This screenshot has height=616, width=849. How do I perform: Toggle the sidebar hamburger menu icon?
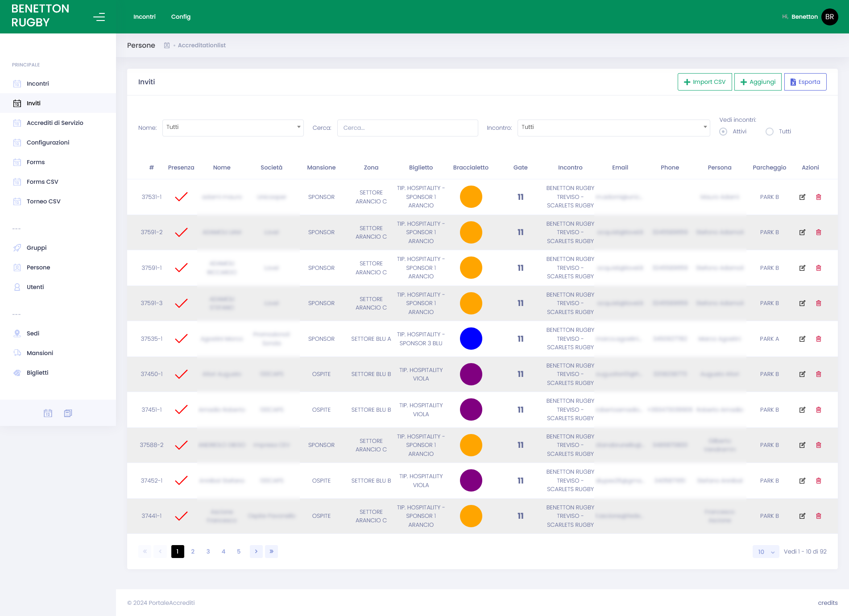pos(99,17)
